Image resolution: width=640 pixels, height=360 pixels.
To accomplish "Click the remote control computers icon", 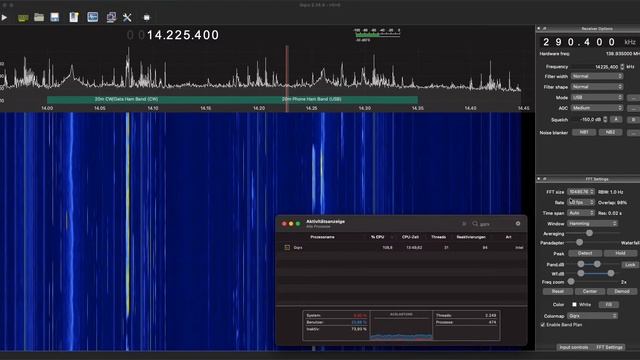I will (111, 17).
